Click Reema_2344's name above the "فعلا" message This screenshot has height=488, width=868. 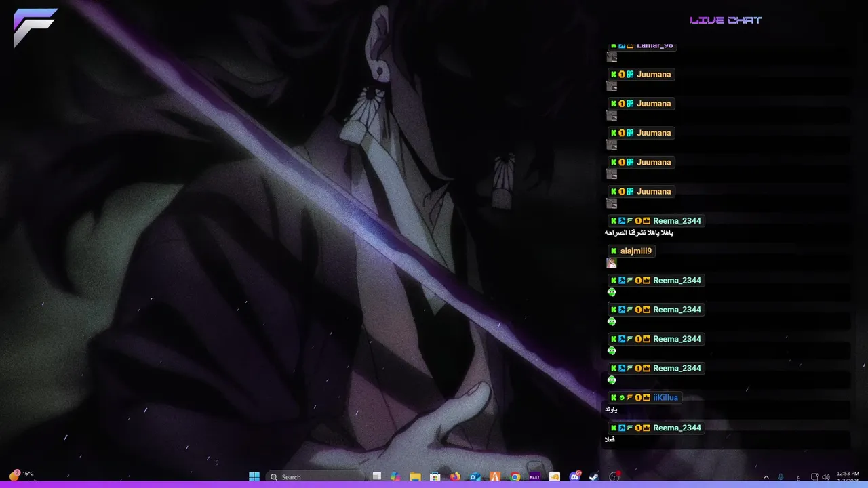pos(677,428)
